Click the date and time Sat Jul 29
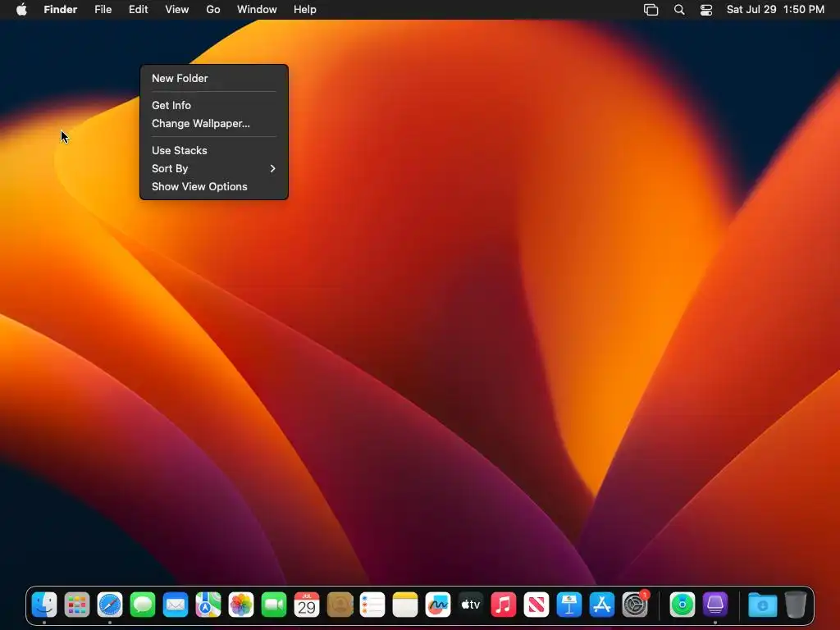Image resolution: width=840 pixels, height=630 pixels. coord(775,10)
